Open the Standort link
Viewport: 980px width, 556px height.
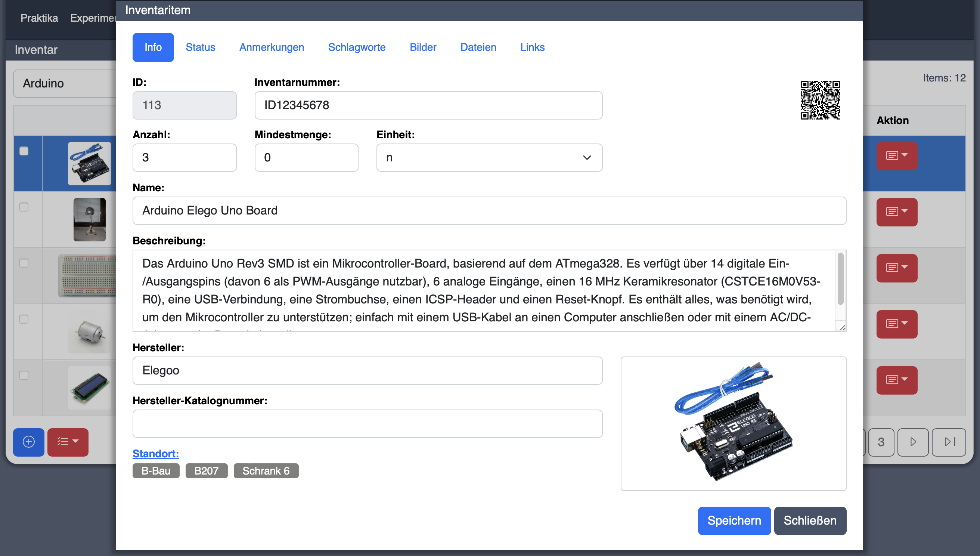[156, 454]
